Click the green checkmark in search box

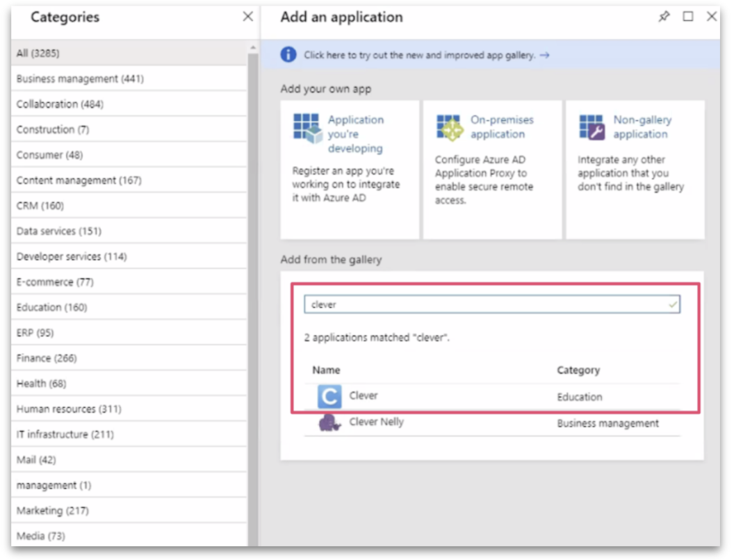(672, 304)
